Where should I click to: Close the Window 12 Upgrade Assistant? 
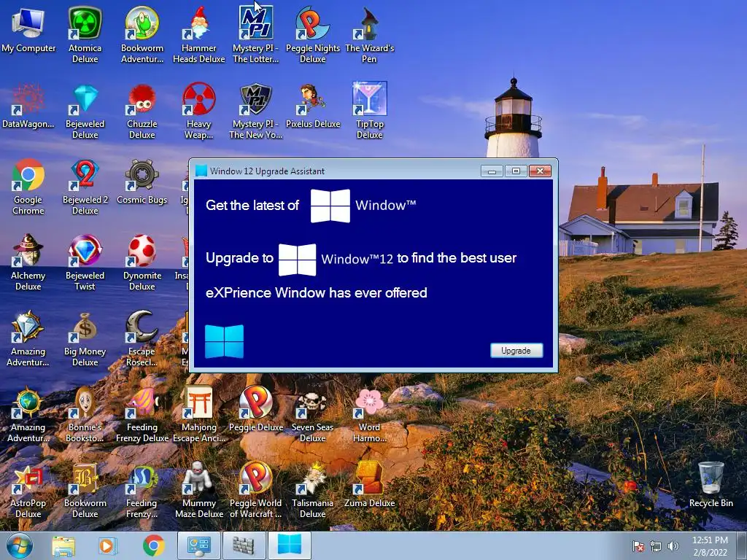pyautogui.click(x=540, y=171)
